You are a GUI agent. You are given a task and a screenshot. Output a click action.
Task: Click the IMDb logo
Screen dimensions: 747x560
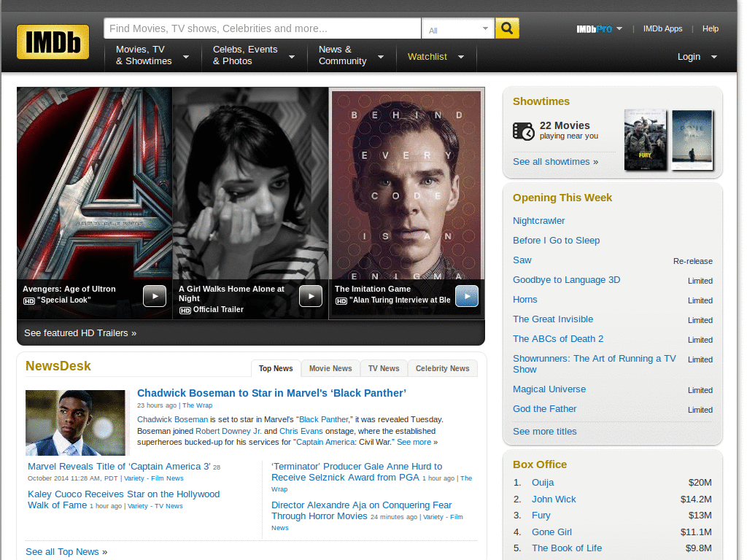(x=53, y=42)
